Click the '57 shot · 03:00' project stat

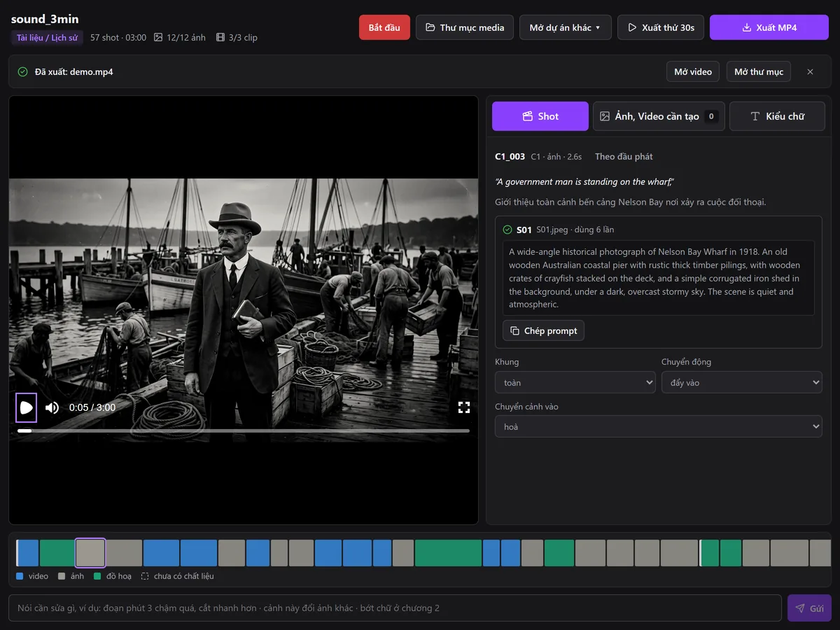tap(118, 38)
